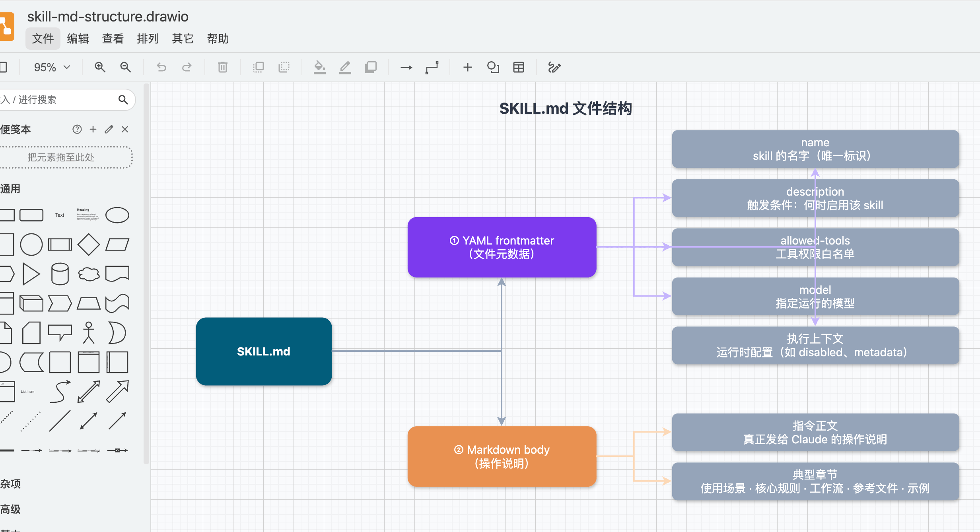Select the 执行上下文 box
The height and width of the screenshot is (532, 980).
point(815,346)
